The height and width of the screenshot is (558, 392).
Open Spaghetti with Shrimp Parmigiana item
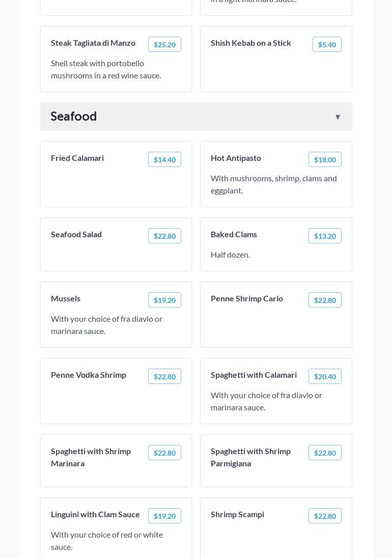click(251, 457)
